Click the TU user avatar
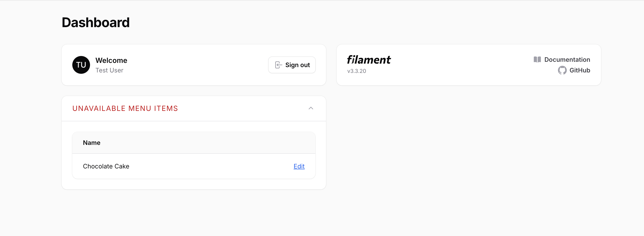The width and height of the screenshot is (644, 236). click(81, 65)
